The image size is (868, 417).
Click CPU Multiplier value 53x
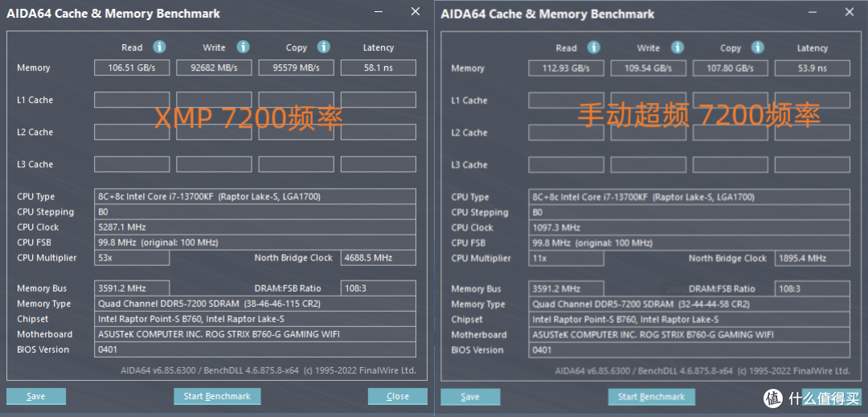(x=132, y=258)
